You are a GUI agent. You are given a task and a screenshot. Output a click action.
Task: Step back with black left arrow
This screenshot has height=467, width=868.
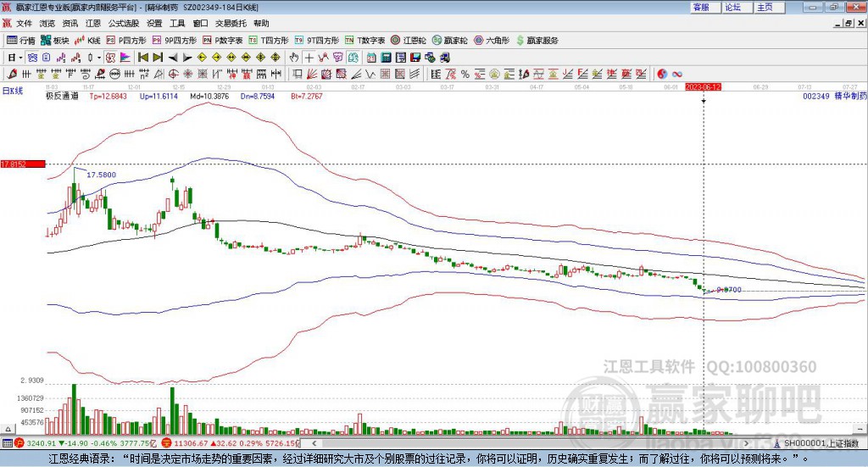tap(173, 58)
